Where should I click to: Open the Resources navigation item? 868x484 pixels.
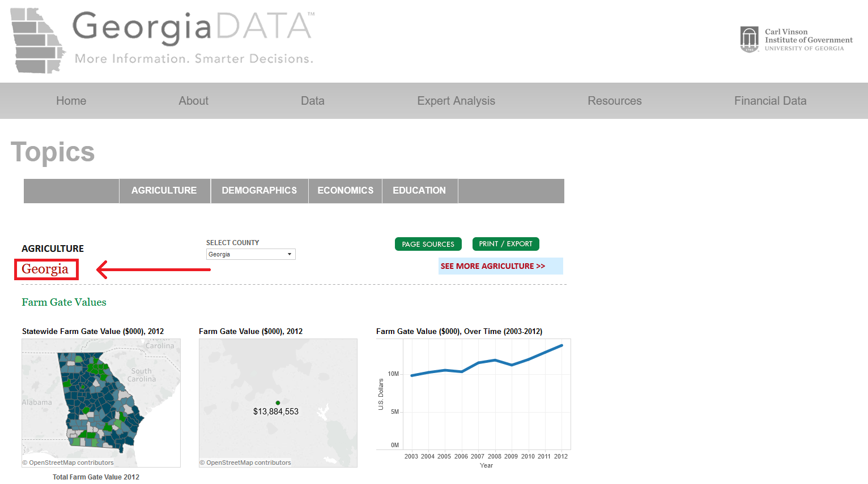615,101
